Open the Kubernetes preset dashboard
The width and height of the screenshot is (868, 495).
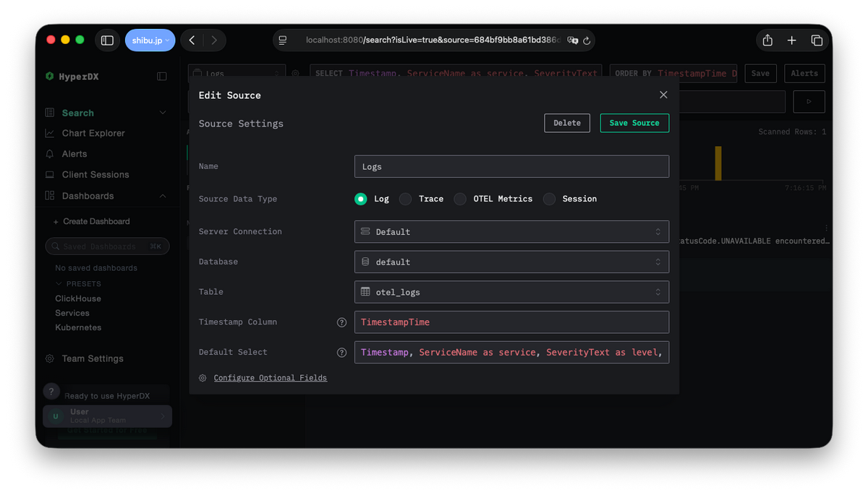pos(78,327)
